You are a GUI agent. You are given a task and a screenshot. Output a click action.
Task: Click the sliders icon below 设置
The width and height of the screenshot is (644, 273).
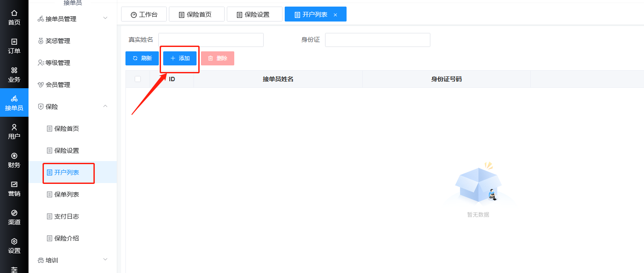[14, 269]
